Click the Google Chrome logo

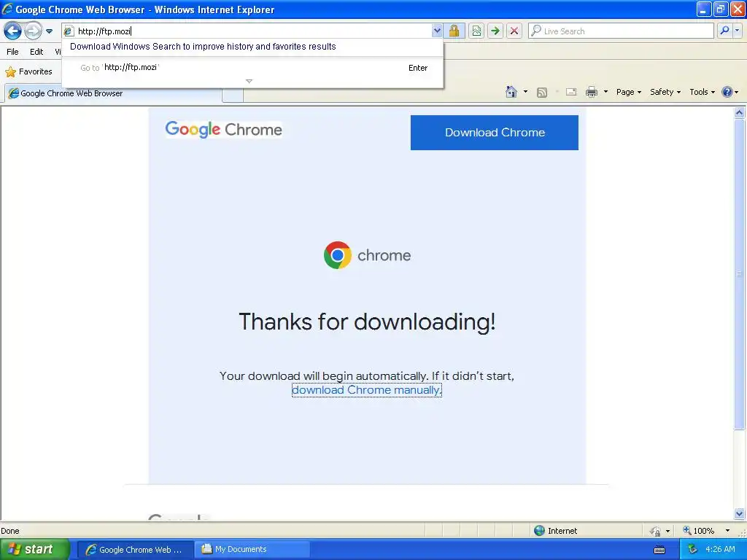coord(223,129)
